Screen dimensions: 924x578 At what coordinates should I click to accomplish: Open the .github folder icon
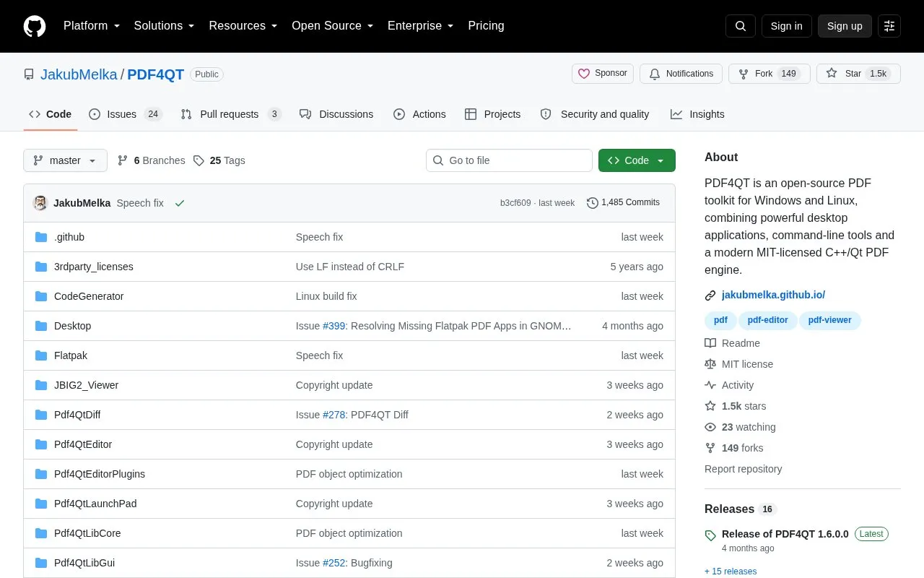41,237
